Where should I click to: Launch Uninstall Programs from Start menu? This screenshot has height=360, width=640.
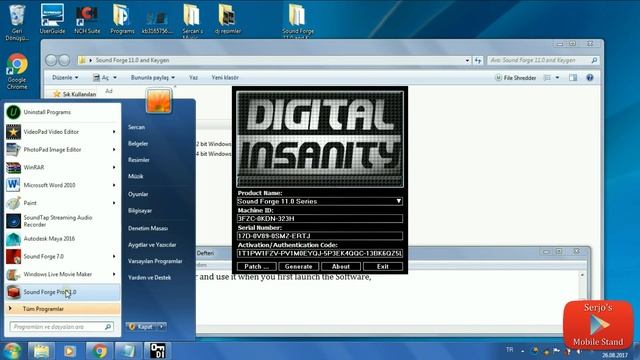pos(62,112)
